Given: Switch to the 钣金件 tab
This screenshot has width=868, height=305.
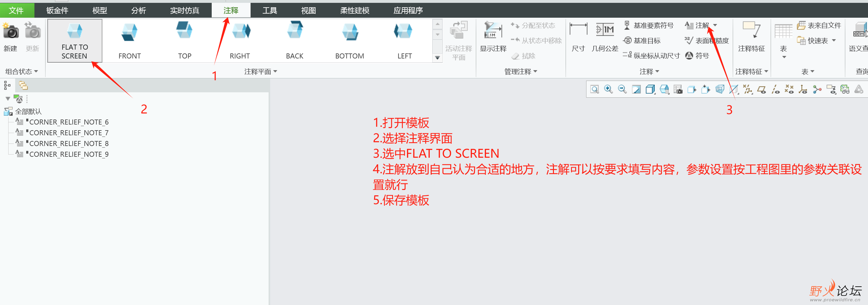Looking at the screenshot, I should 57,10.
